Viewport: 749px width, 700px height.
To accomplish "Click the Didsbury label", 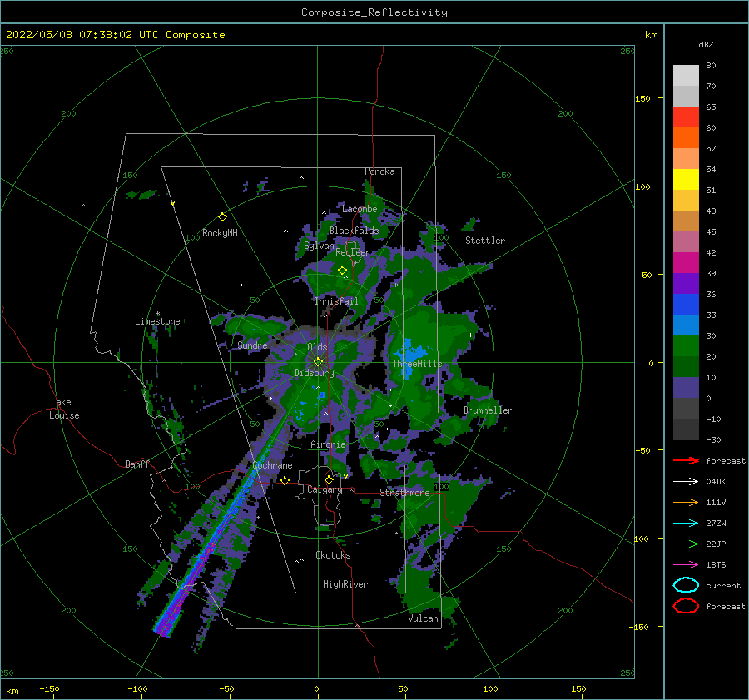I will (314, 373).
